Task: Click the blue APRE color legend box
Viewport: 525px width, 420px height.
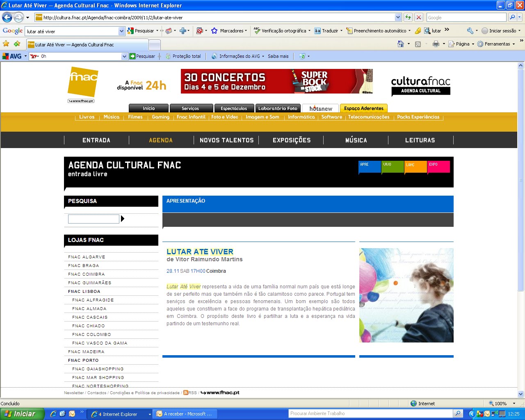Action: [370, 167]
